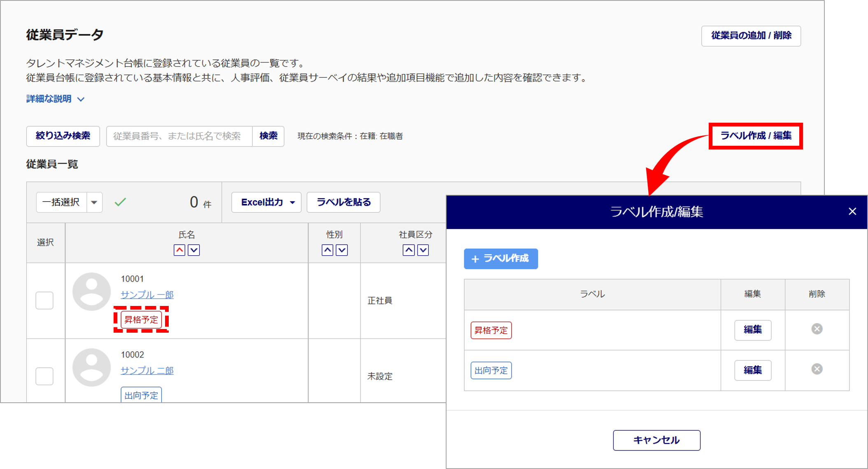The image size is (868, 469).
Task: Click ラベルを貼る button
Action: (x=343, y=202)
